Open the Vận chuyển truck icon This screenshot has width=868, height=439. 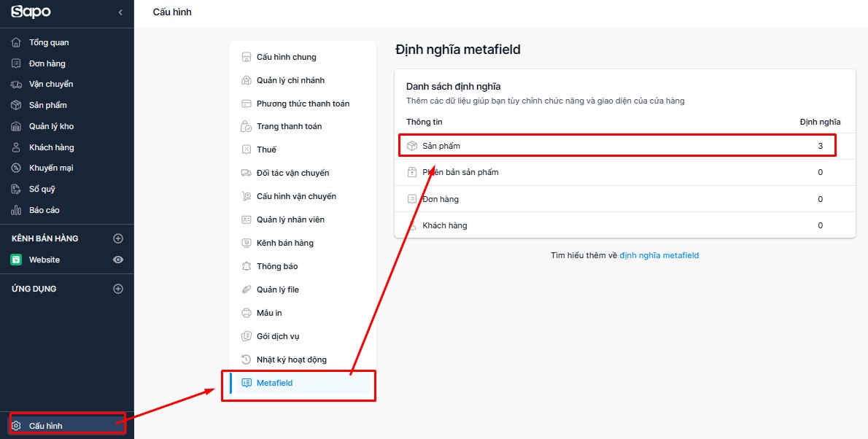tap(17, 84)
